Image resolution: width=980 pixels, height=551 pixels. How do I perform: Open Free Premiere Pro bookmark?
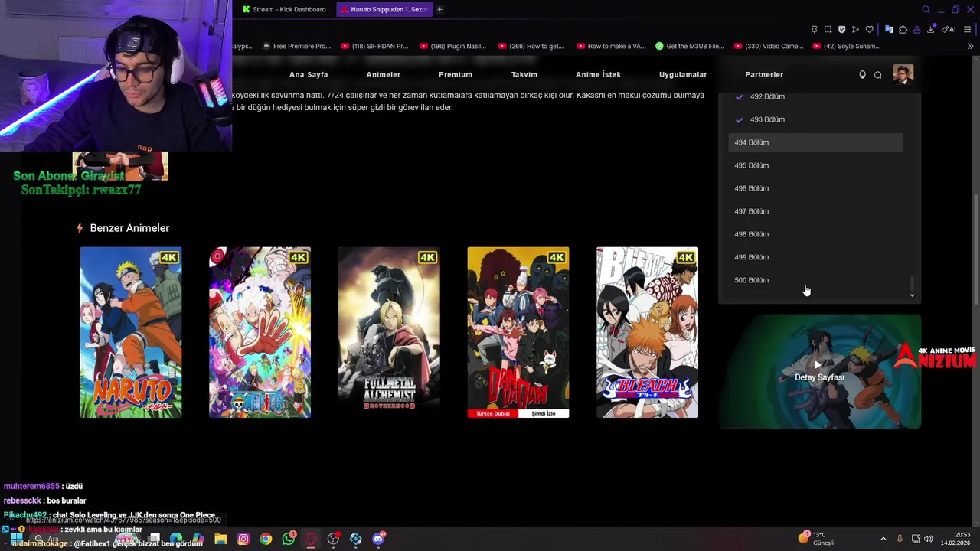pyautogui.click(x=296, y=46)
